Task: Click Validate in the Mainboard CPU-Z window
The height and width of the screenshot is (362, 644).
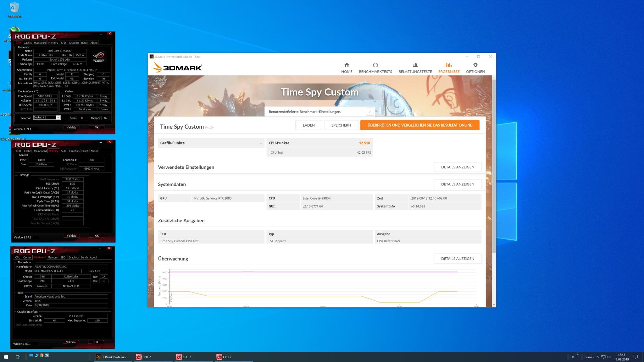Action: tap(71, 342)
